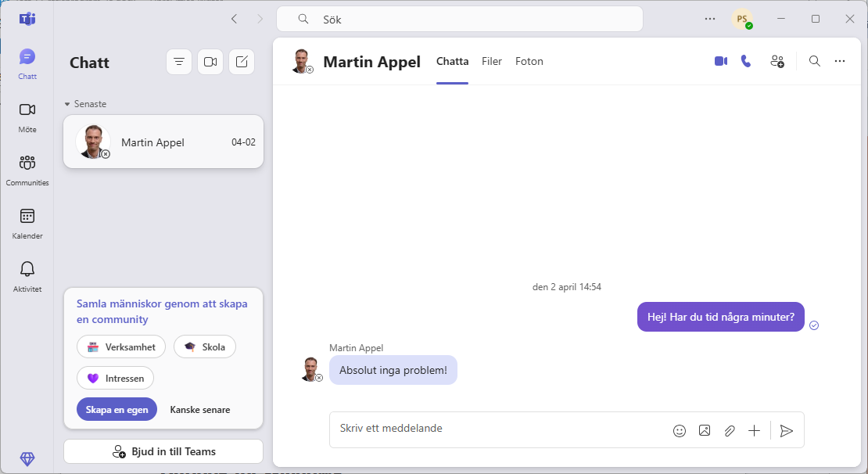
Task: Attach a file to the message
Action: point(730,430)
